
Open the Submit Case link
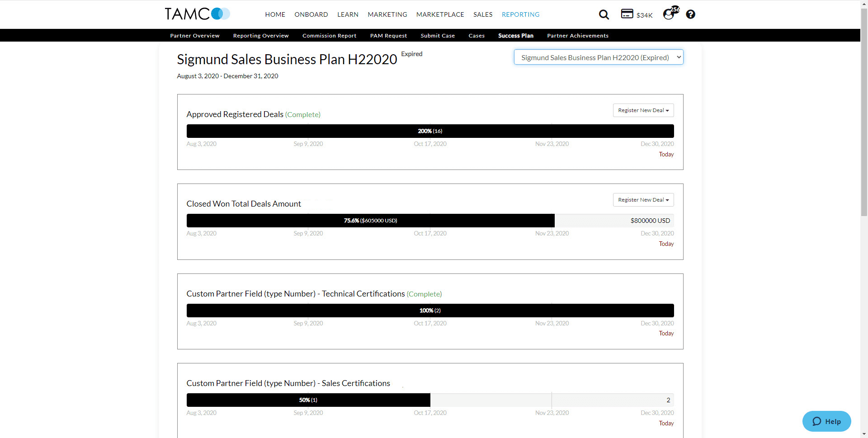point(437,36)
